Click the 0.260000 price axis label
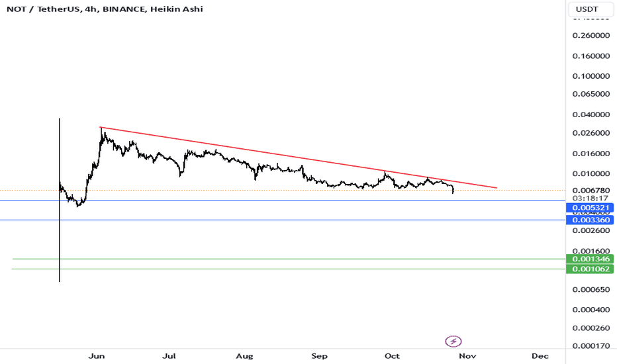617x364 pixels. click(591, 36)
